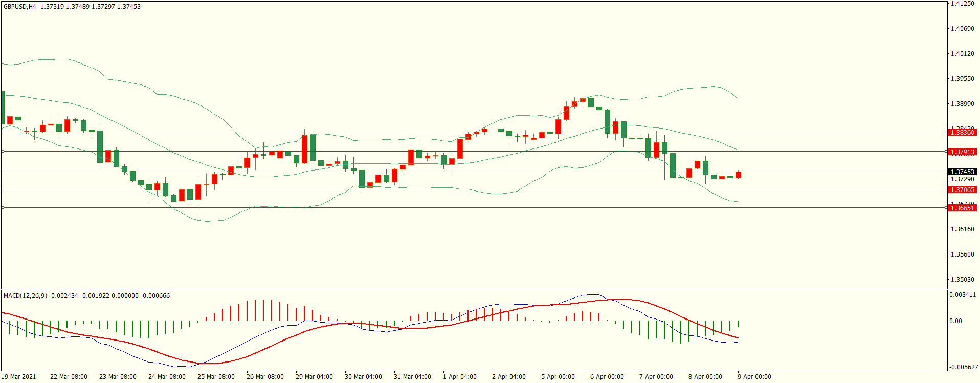This screenshot has height=383, width=980.
Task: Click the 1.39550 price axis label
Action: tap(962, 79)
